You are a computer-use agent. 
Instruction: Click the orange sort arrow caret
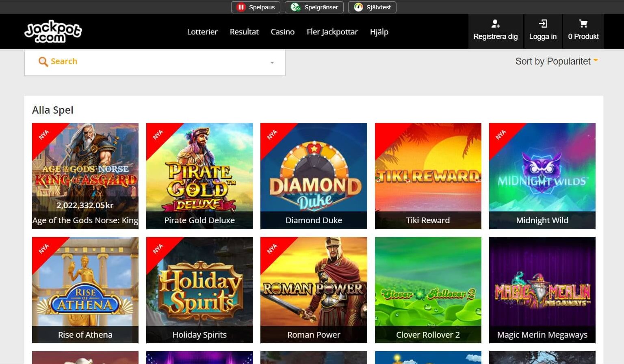(596, 60)
